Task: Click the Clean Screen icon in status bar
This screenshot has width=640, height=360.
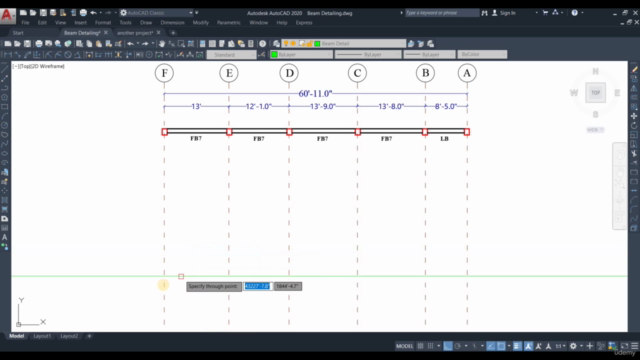Action: click(624, 346)
